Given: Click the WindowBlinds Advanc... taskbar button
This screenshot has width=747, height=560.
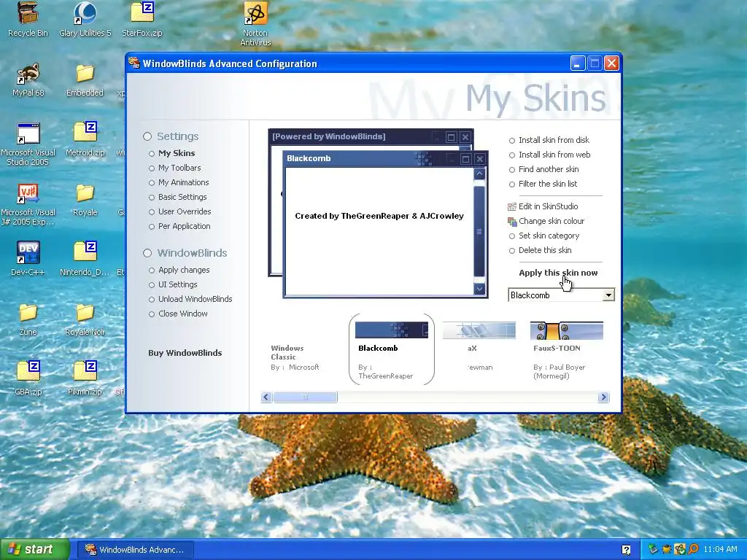Looking at the screenshot, I should click(x=135, y=550).
